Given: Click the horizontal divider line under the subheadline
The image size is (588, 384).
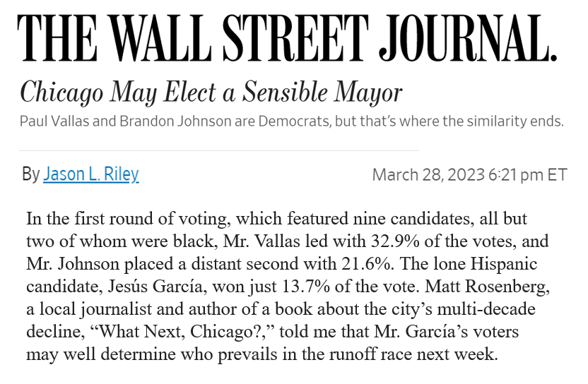Looking at the screenshot, I should point(219,150).
